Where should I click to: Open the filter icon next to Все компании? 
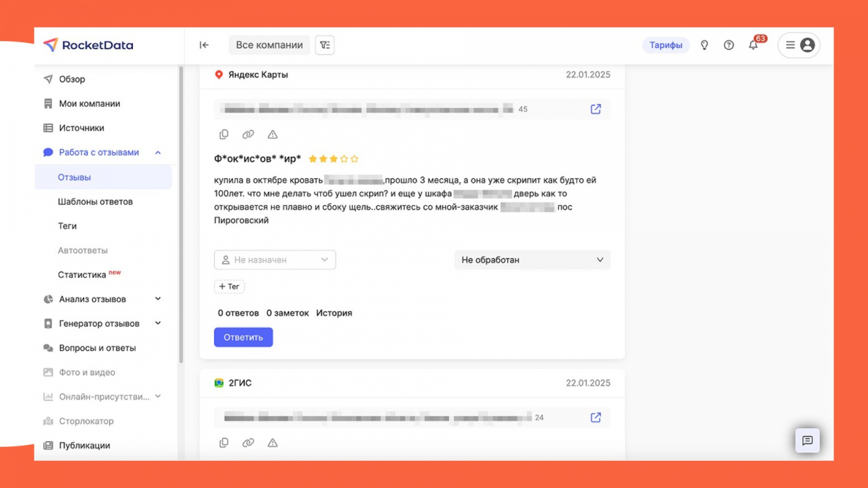[325, 45]
